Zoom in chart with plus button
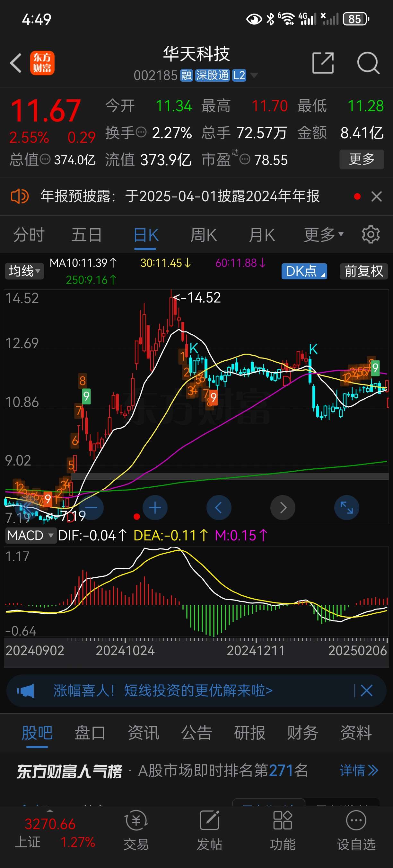 click(155, 507)
